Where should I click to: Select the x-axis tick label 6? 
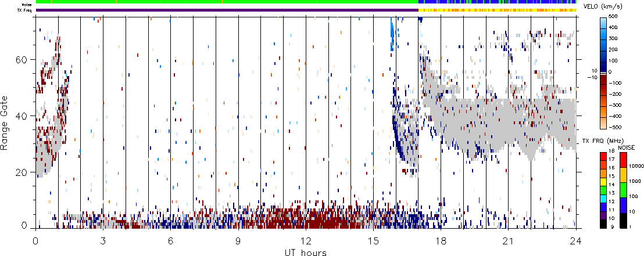(x=170, y=241)
